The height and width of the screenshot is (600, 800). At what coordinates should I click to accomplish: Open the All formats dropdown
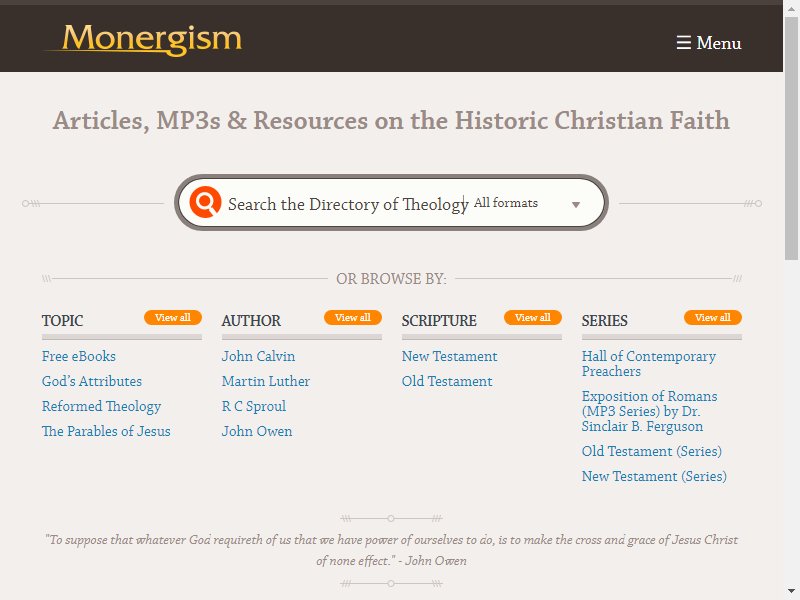527,203
